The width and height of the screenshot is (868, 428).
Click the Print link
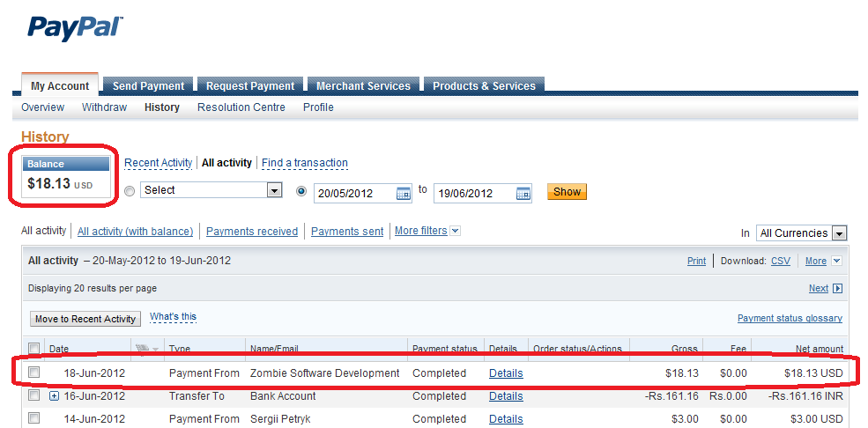pos(696,261)
